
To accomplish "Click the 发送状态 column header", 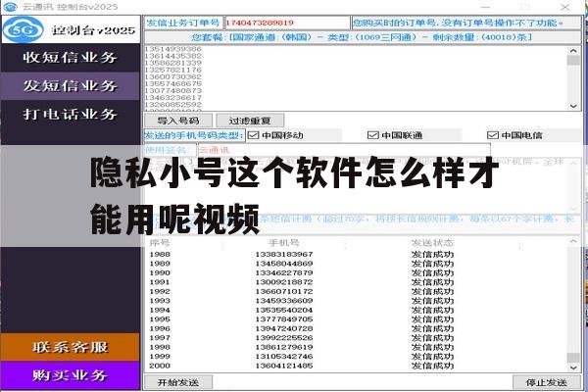I will 432,243.
